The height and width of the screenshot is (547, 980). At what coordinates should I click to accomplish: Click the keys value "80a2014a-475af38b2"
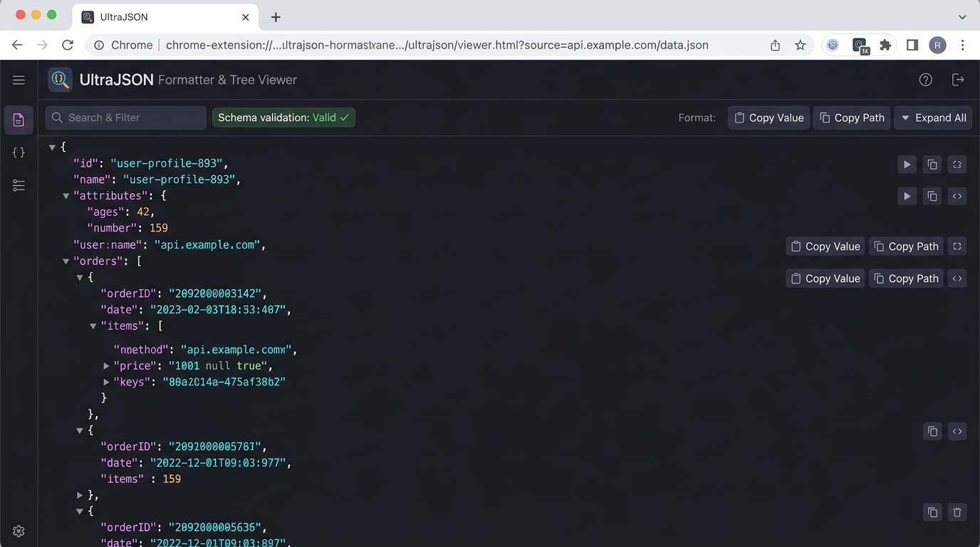[224, 382]
